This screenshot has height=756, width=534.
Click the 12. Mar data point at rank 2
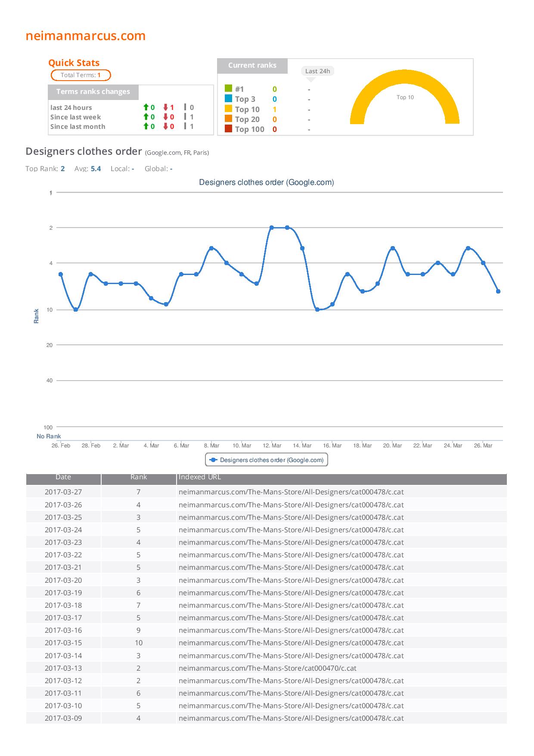coord(272,228)
